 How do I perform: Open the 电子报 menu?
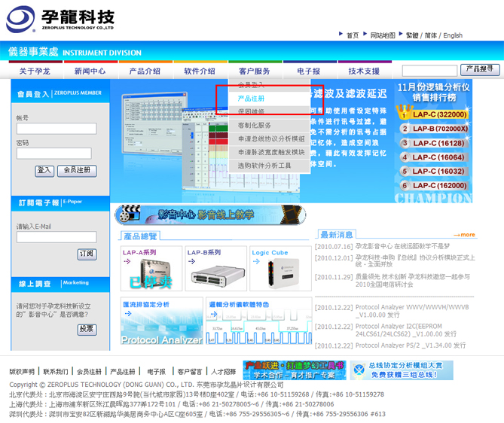click(x=309, y=71)
